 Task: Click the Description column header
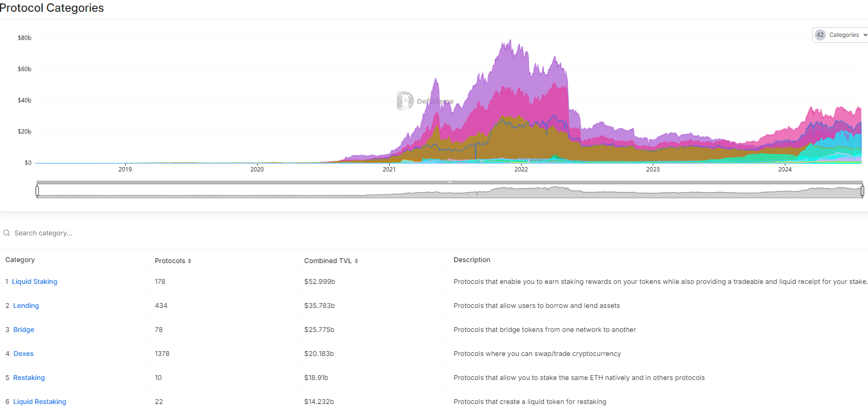[x=472, y=260]
